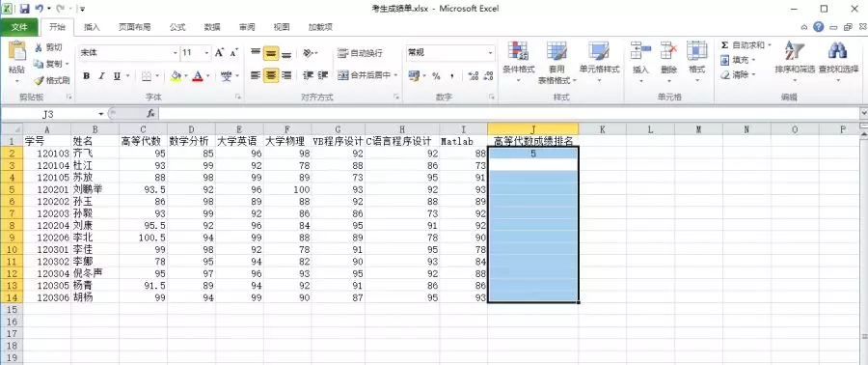This screenshot has height=365, width=868.
Task: Click the 高等代数 header cell
Action: (143, 141)
